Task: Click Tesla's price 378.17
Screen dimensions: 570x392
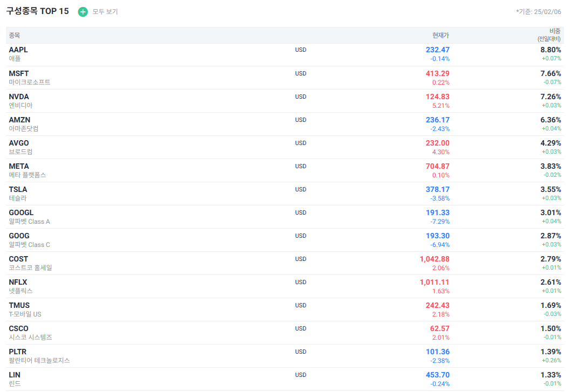Action: pos(438,190)
